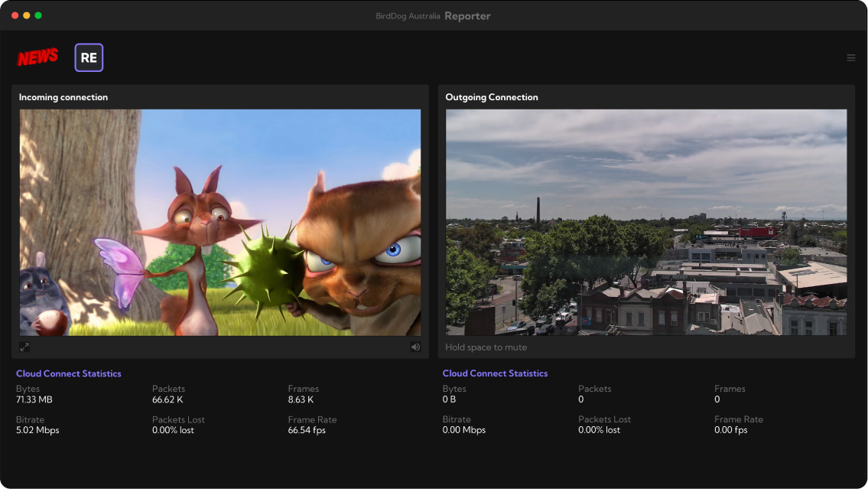Minimize the Reporter window with yellow button
This screenshot has height=489, width=868.
tap(27, 15)
